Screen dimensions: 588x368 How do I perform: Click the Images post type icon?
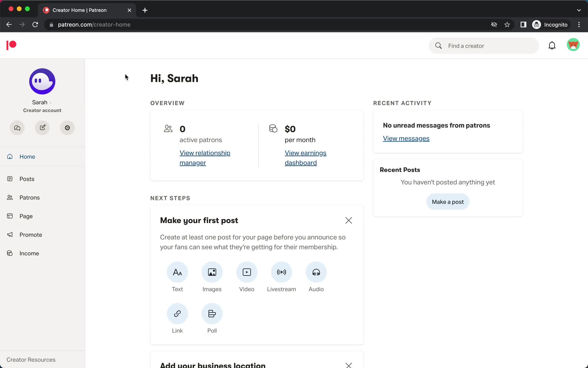[x=212, y=271]
